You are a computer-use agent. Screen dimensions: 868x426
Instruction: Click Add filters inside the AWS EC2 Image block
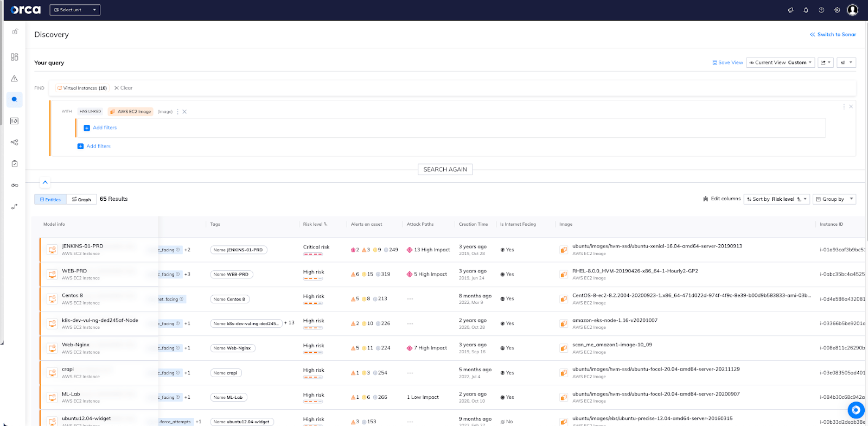[100, 128]
